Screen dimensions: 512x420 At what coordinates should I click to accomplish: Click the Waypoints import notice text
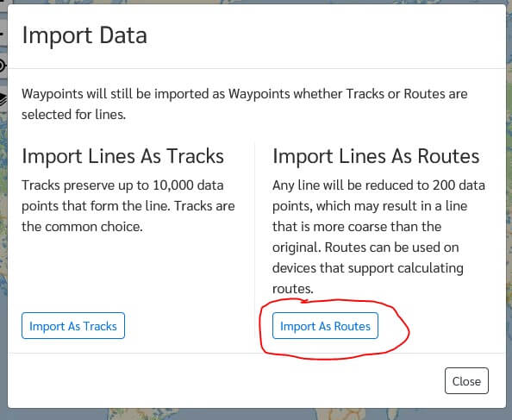point(245,103)
